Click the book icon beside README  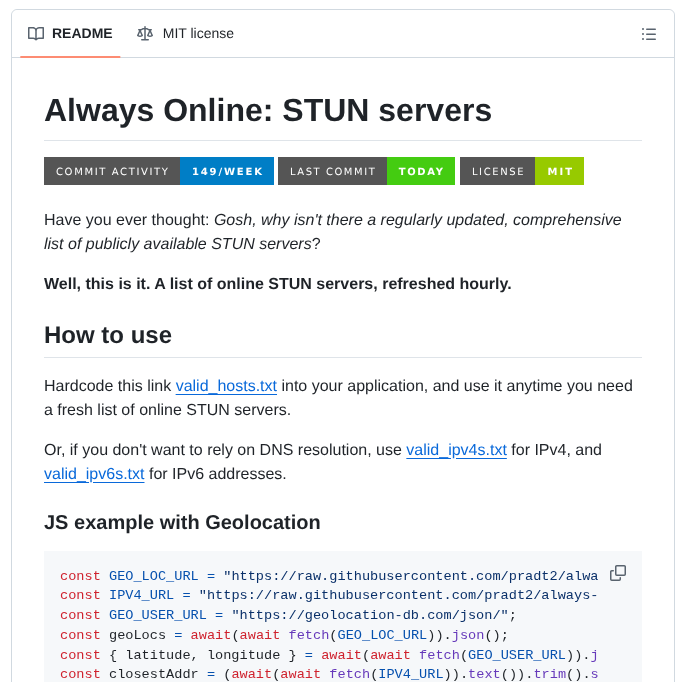tap(36, 34)
